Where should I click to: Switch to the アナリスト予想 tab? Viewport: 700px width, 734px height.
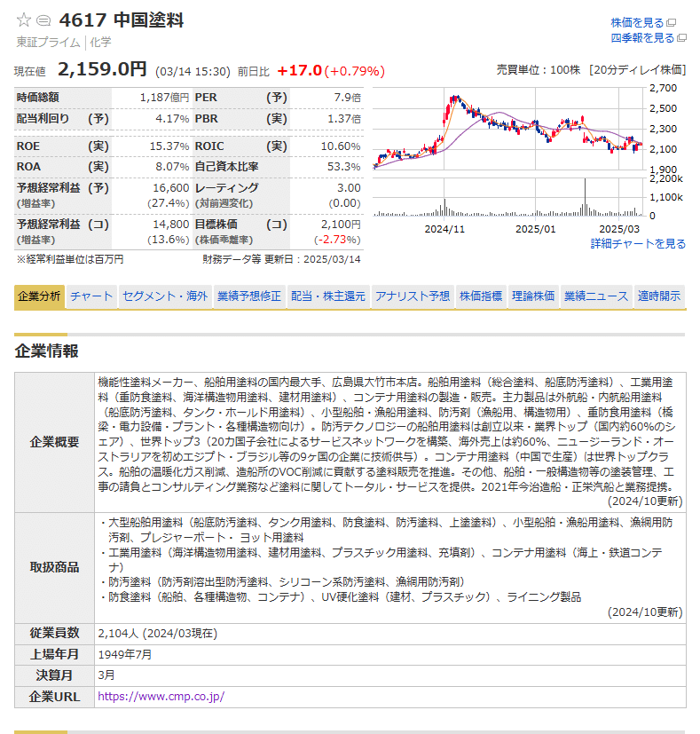tap(413, 296)
